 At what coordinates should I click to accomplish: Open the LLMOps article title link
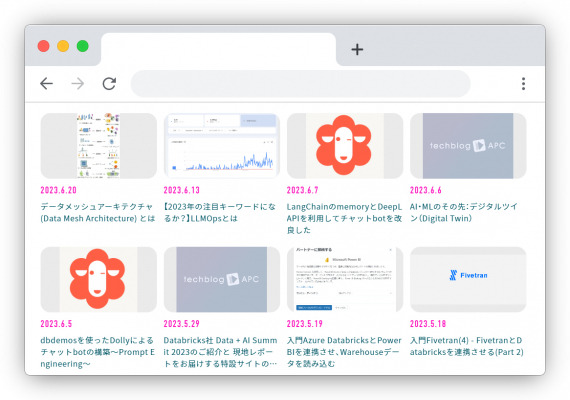tap(220, 212)
